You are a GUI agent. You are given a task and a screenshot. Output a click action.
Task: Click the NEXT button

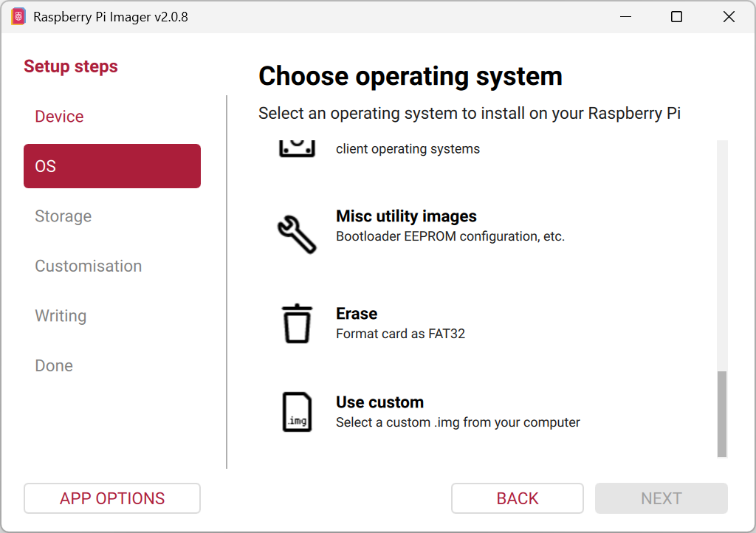tap(661, 498)
